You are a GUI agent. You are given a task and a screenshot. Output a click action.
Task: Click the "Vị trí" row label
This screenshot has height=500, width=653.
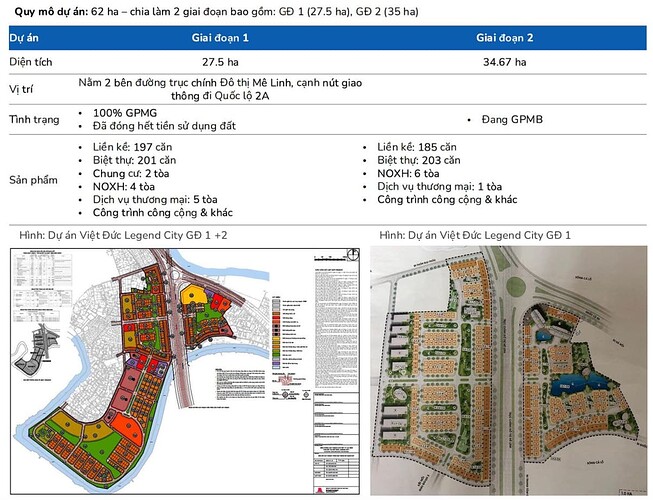[21, 89]
